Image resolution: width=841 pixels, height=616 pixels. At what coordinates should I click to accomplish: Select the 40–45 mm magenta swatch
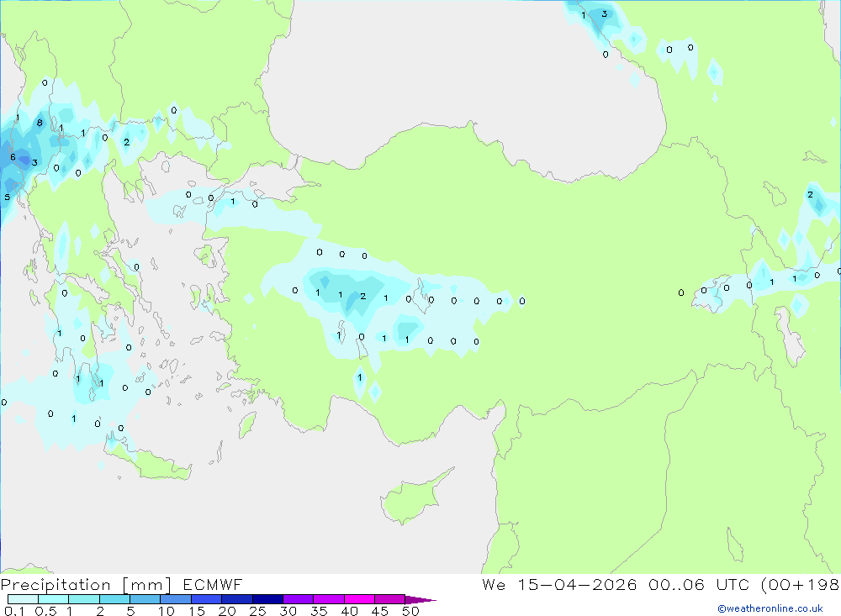pyautogui.click(x=359, y=599)
